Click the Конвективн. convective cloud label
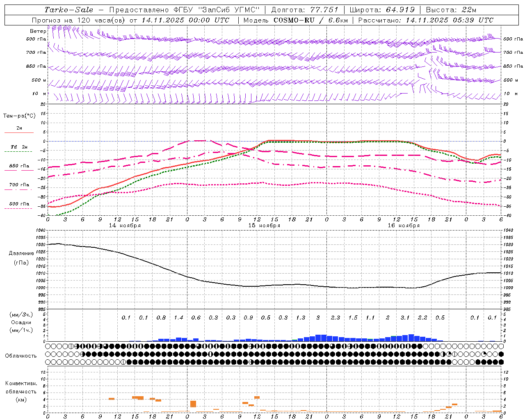This screenshot has width=525, height=420. pyautogui.click(x=21, y=383)
